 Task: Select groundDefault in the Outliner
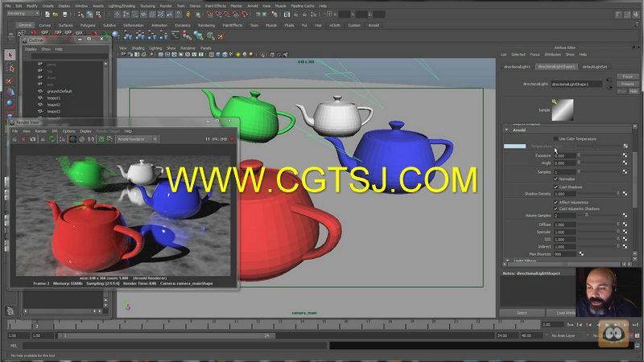point(59,91)
